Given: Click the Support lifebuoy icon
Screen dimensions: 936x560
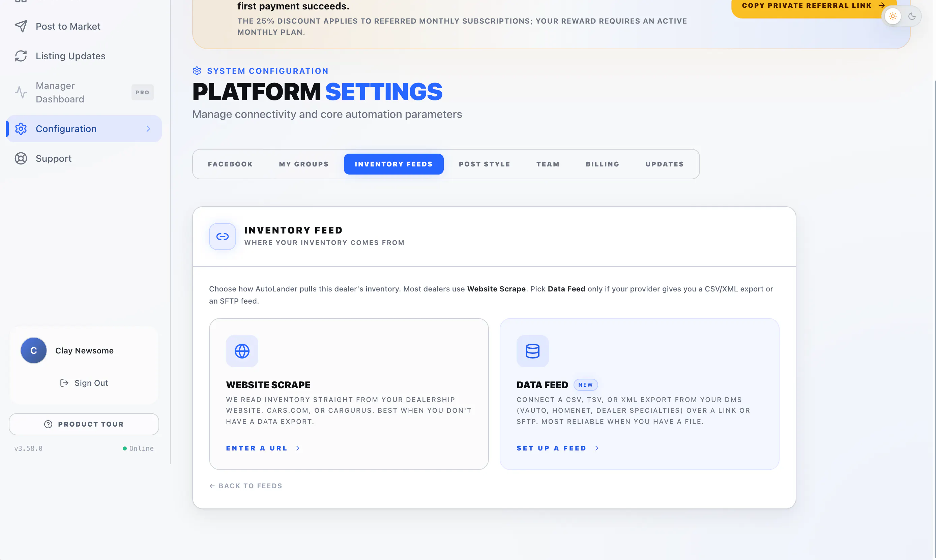Looking at the screenshot, I should tap(21, 158).
